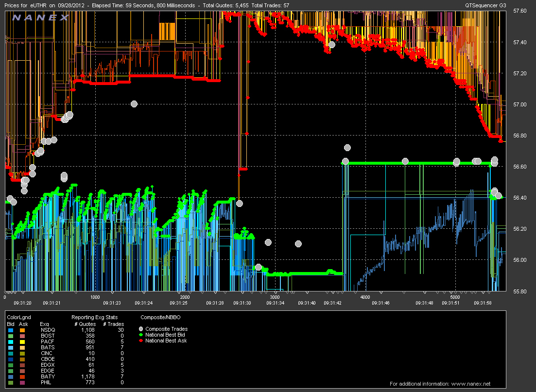Click the 3000 sequence tick label
Image resolution: width=536 pixels, height=392 pixels.
[275, 297]
